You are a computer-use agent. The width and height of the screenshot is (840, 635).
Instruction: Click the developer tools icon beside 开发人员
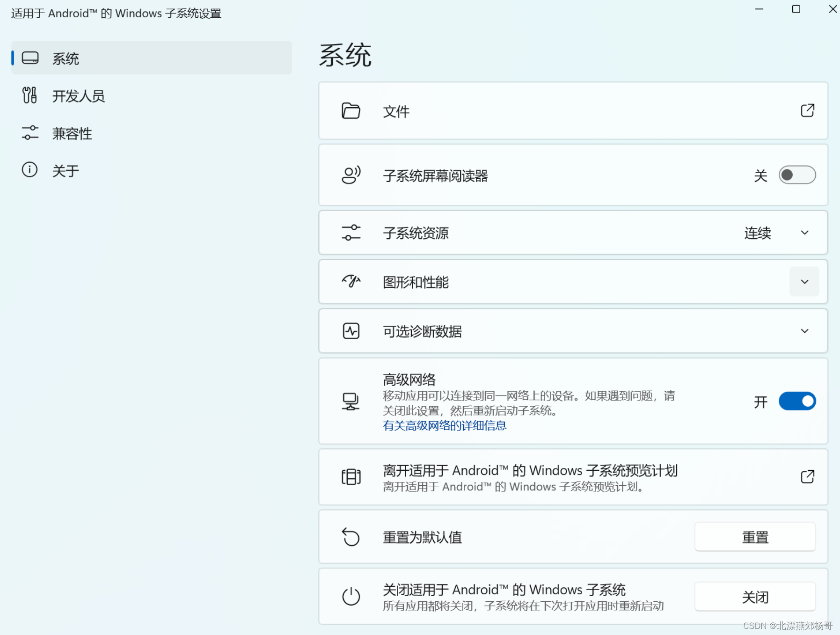pos(30,95)
